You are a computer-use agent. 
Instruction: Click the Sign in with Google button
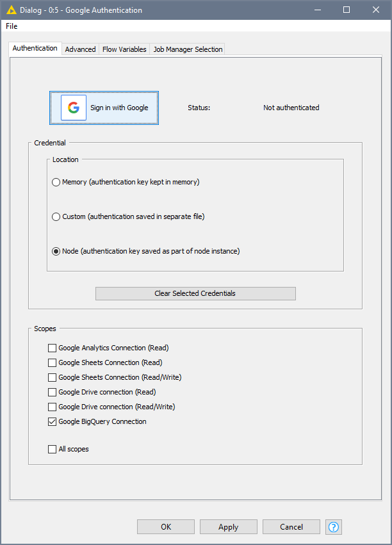coord(104,108)
